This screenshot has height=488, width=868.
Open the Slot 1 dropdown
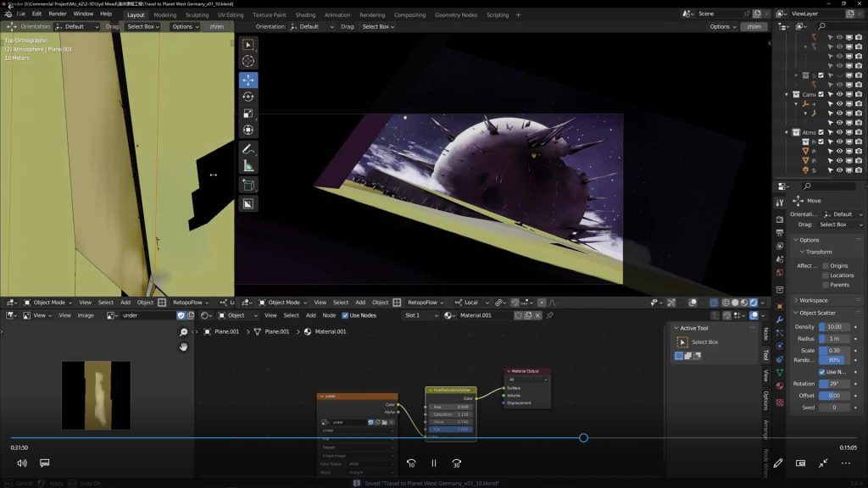pyautogui.click(x=420, y=315)
